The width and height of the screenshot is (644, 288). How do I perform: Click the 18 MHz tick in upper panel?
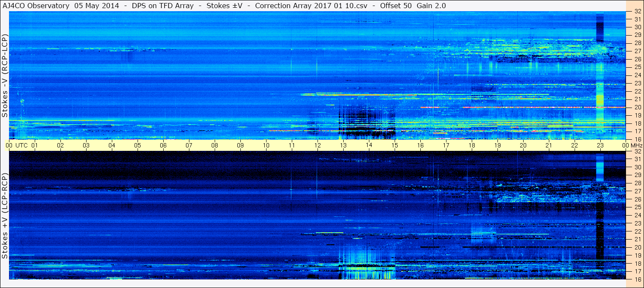(637, 123)
